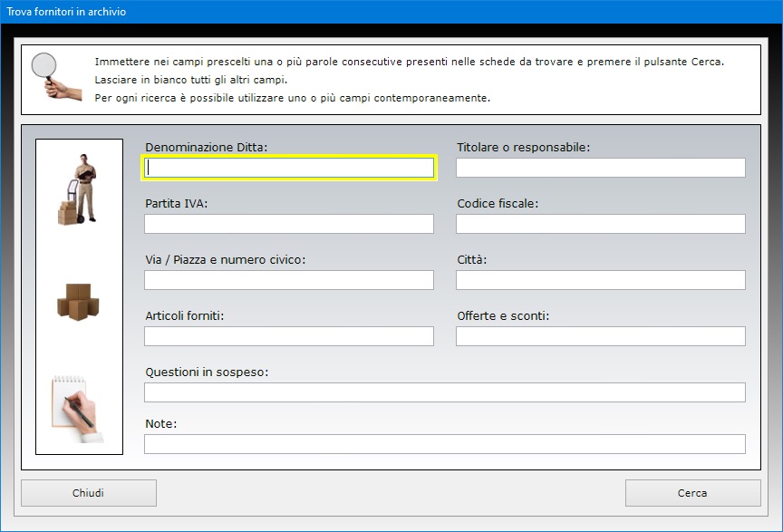Image resolution: width=783 pixels, height=532 pixels.
Task: Click the stacked cardboard boxes icon
Action: point(78,302)
